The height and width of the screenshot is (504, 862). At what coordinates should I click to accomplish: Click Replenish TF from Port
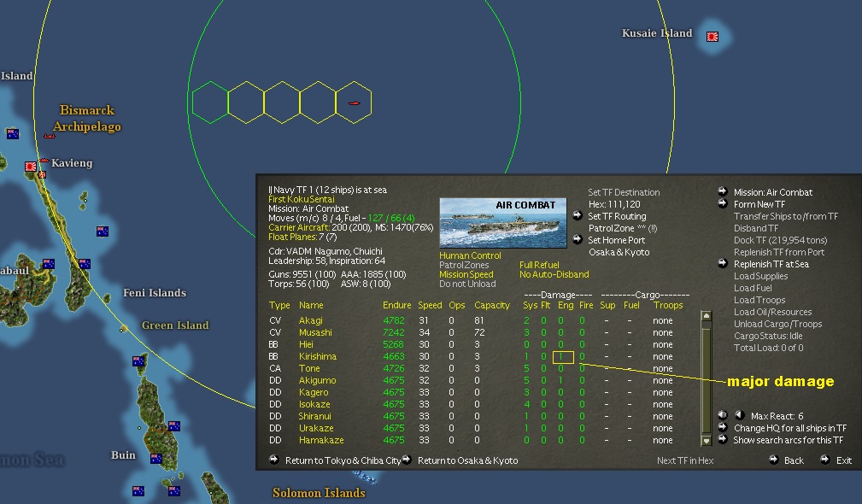[779, 252]
